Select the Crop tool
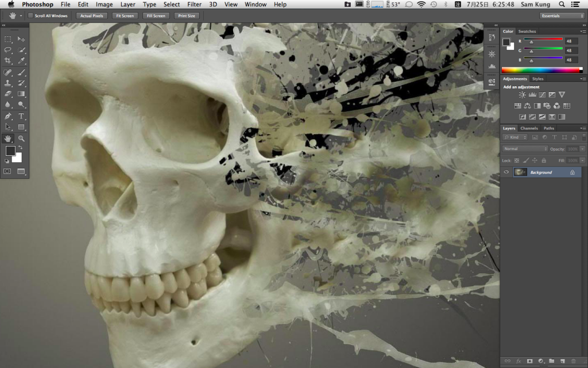This screenshot has width=588, height=368. click(x=8, y=60)
